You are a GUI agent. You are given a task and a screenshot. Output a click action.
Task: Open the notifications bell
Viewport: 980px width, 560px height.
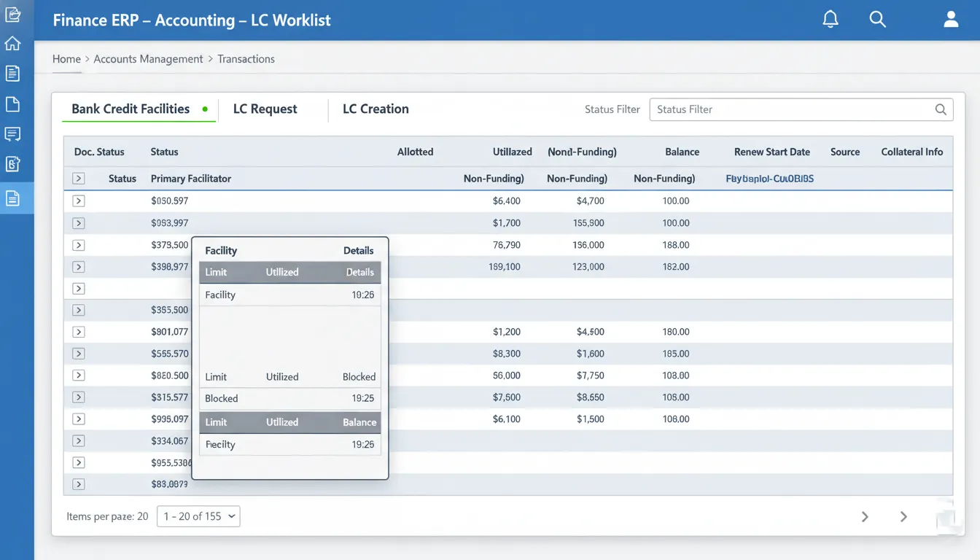830,20
